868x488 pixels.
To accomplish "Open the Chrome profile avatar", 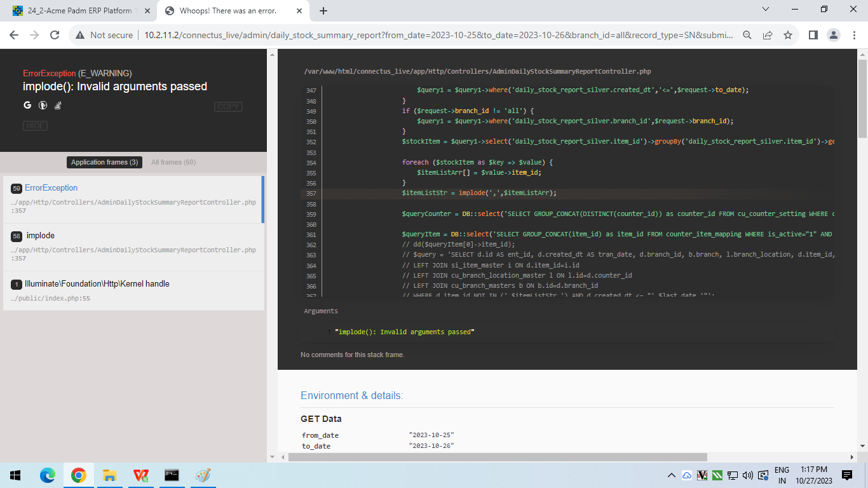I will [834, 35].
